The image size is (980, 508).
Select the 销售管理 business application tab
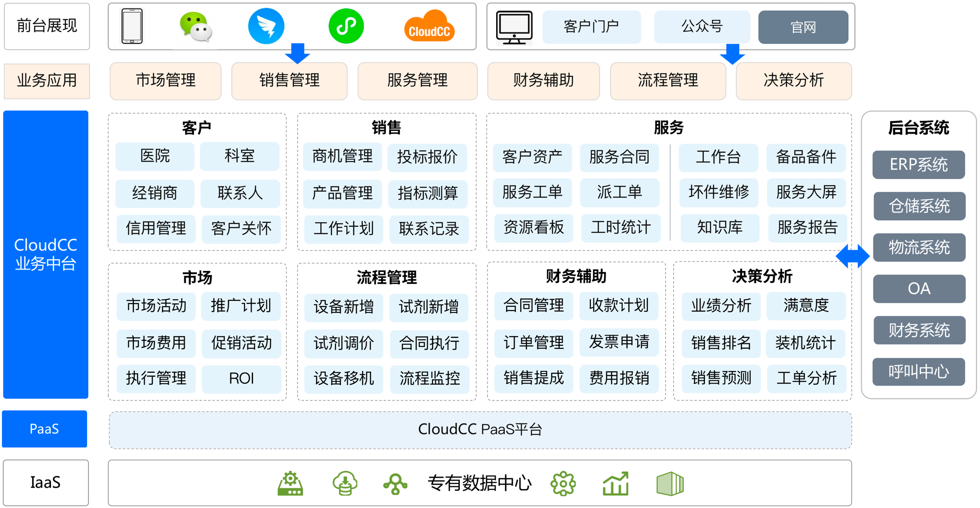point(289,81)
